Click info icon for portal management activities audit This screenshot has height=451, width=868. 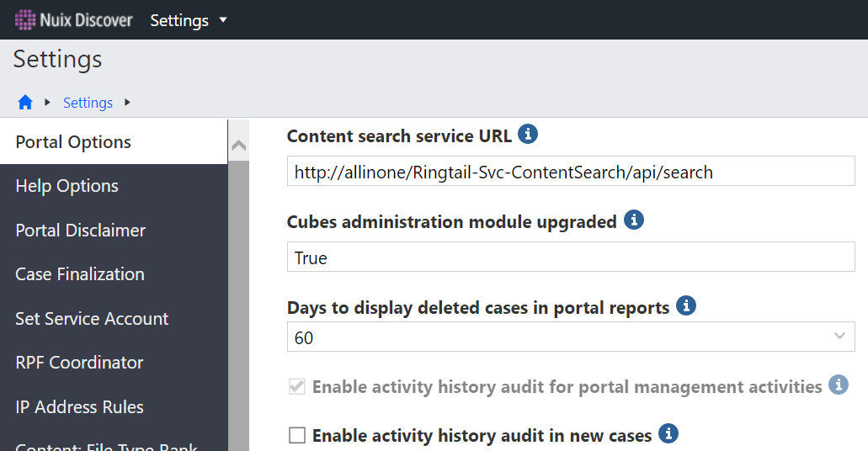(838, 385)
